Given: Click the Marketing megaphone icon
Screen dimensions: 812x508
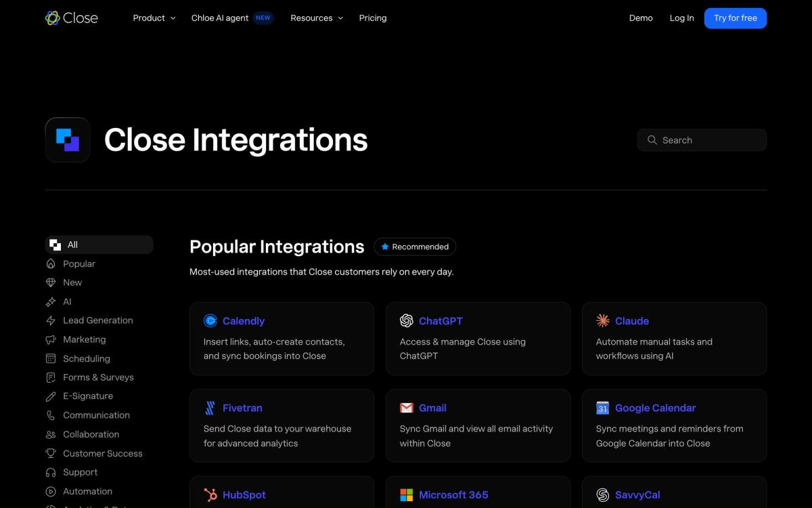Looking at the screenshot, I should 51,340.
